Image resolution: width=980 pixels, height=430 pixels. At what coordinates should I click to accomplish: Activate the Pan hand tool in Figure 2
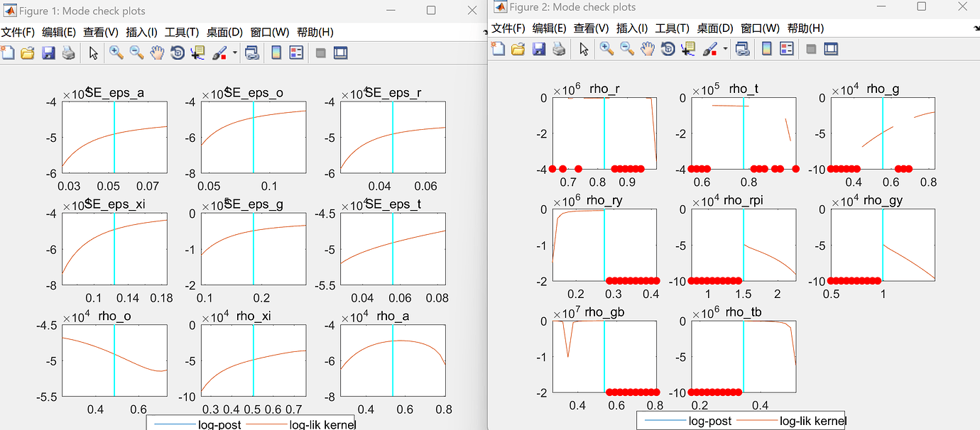[647, 49]
